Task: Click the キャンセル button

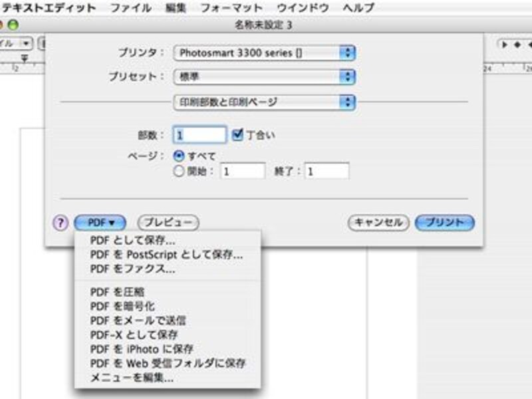Action: [378, 223]
